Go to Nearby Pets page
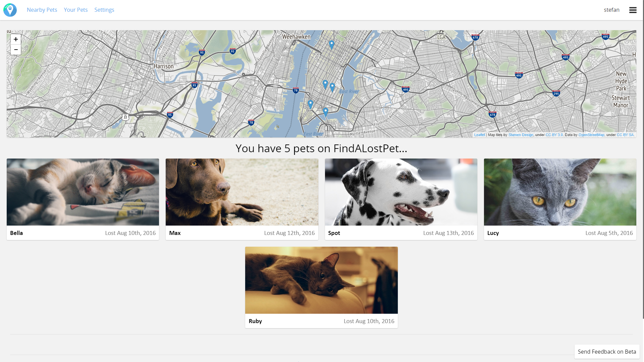Screen dimensions: 644x362 [42, 10]
